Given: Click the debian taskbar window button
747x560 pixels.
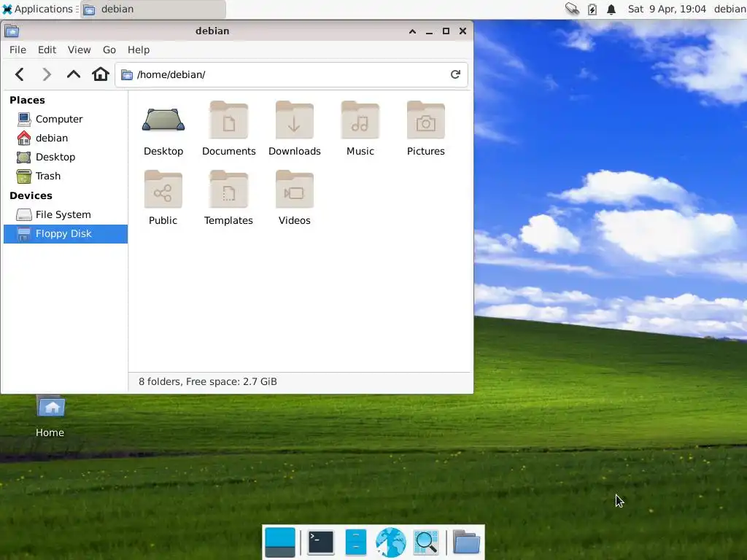Looking at the screenshot, I should pos(153,9).
